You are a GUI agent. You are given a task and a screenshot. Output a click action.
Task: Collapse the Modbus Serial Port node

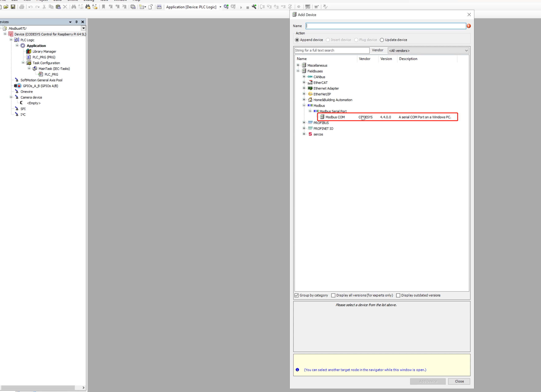[x=310, y=111]
